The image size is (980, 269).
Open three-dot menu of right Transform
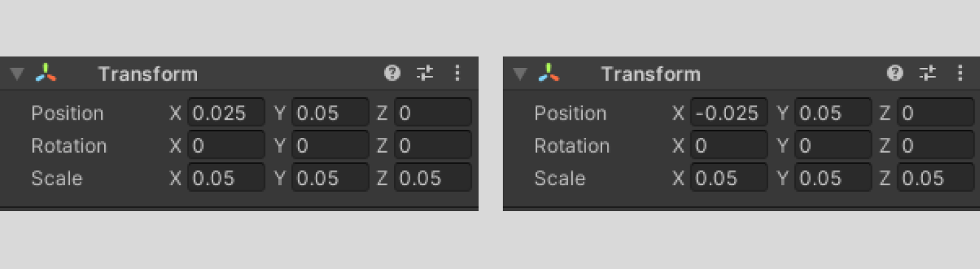pos(961,73)
